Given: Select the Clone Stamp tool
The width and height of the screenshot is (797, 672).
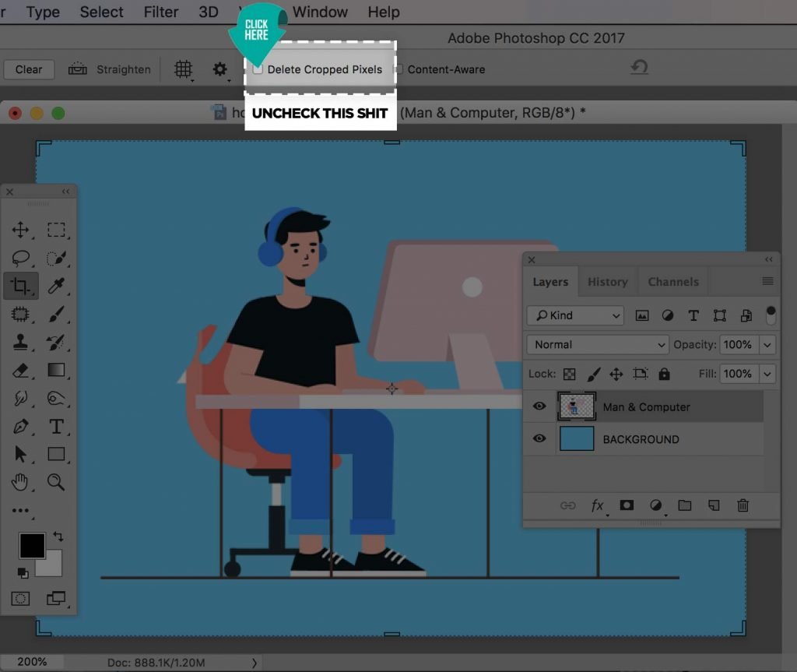Looking at the screenshot, I should coord(20,342).
